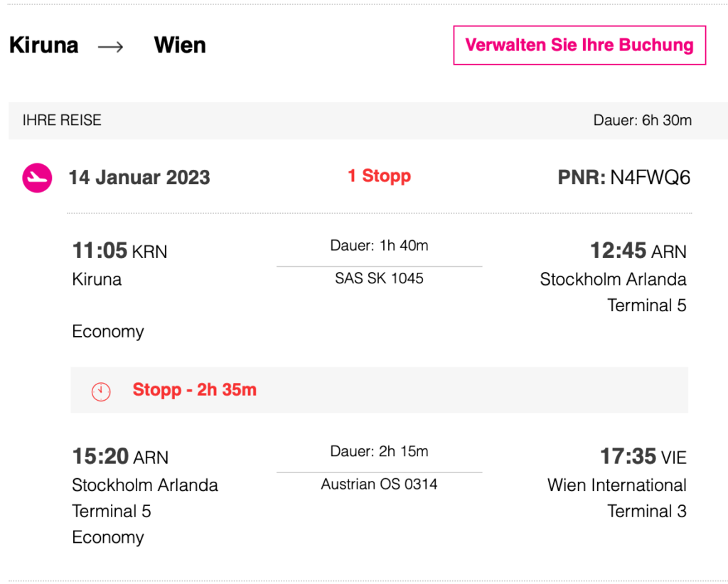Click the pink airplane icon

coord(37,178)
